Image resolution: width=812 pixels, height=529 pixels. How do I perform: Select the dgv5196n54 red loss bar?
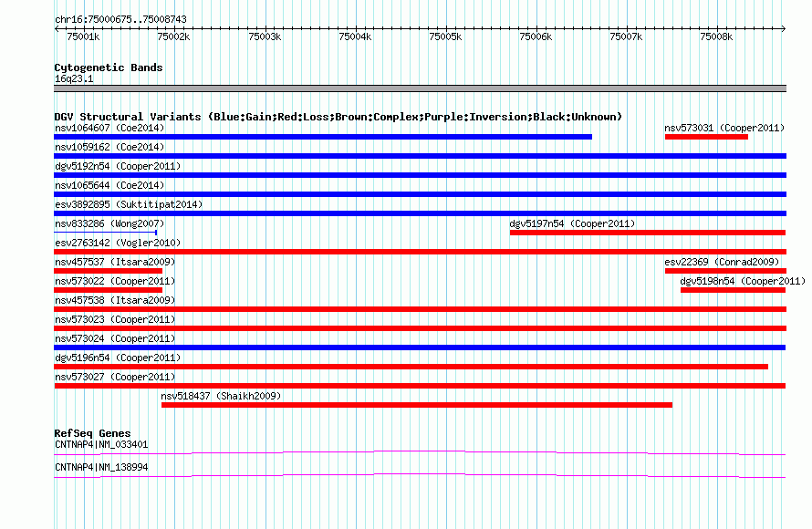411,367
